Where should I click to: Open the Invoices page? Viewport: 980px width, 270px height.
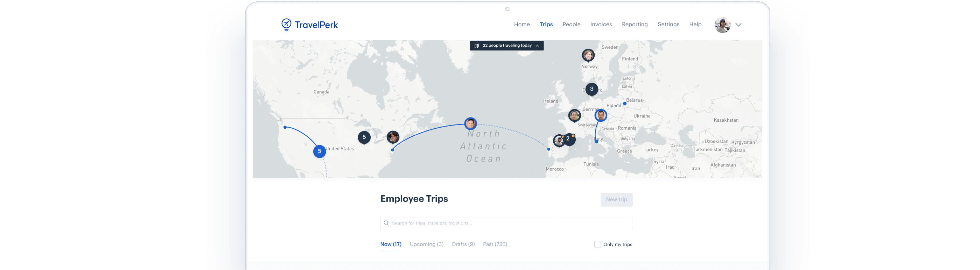tap(601, 25)
